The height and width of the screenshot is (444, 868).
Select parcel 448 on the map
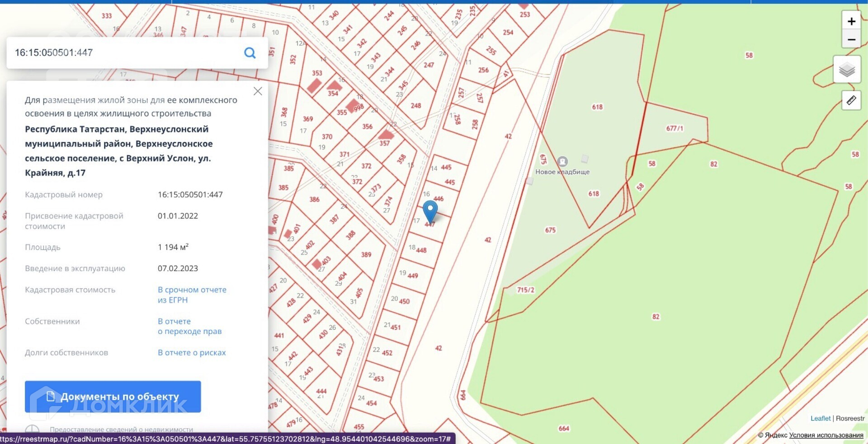tap(421, 250)
